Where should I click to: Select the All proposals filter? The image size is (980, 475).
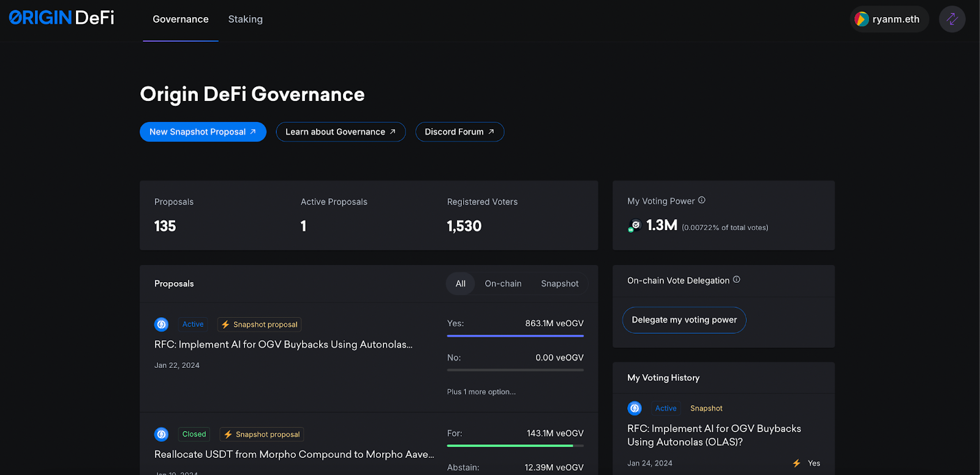point(461,283)
